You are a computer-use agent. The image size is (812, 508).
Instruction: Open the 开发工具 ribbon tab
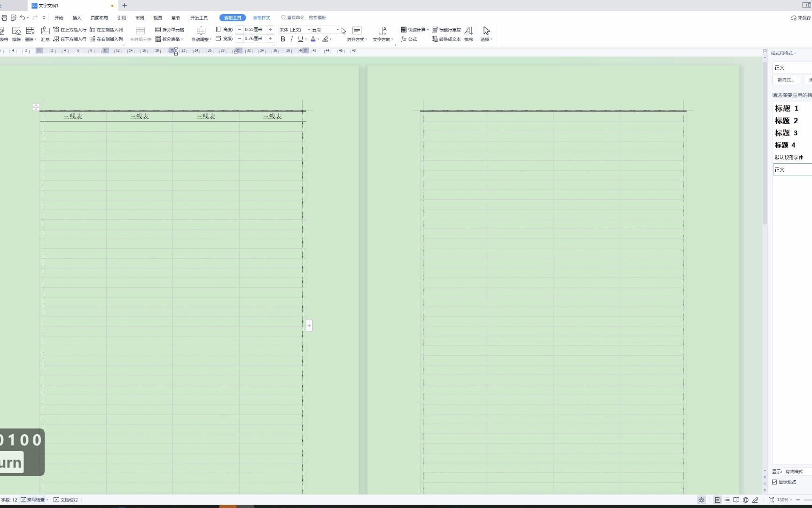click(199, 18)
